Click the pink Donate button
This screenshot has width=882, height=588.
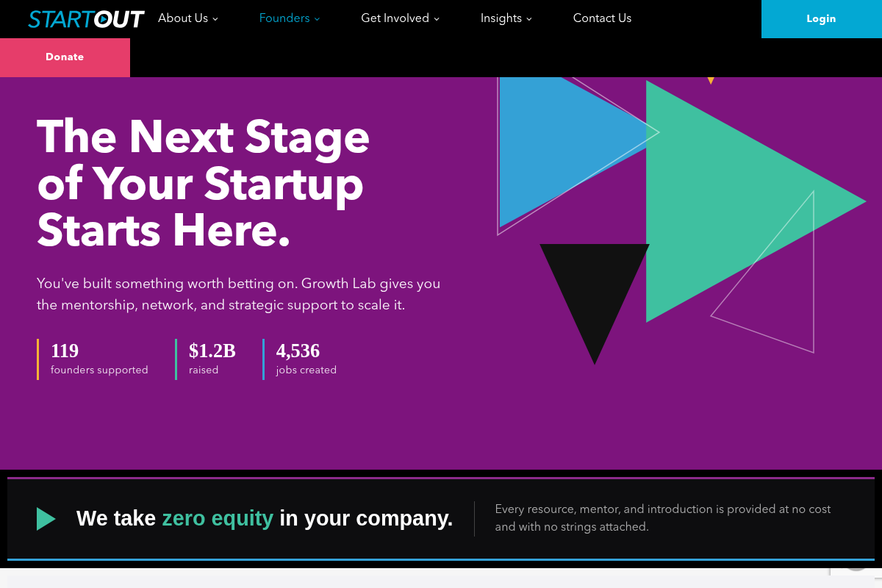click(65, 57)
